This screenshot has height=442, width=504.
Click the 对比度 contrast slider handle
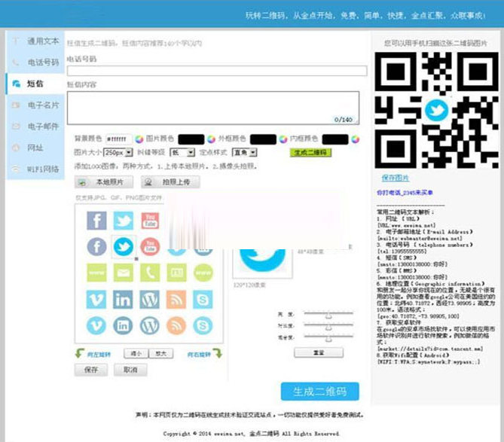pyautogui.click(x=328, y=327)
